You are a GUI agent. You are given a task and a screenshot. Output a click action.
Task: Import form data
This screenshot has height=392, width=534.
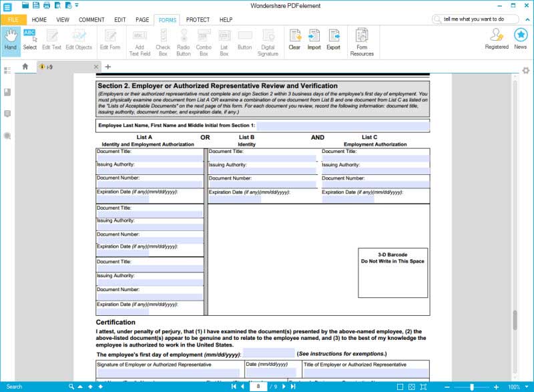point(314,40)
